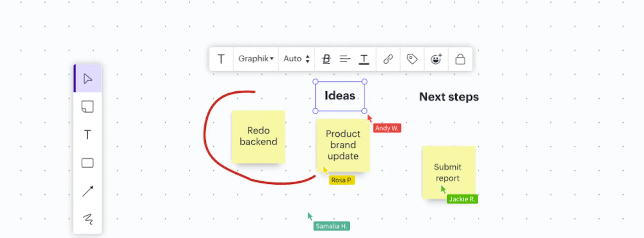Activate the freehand draw tool

(x=88, y=219)
